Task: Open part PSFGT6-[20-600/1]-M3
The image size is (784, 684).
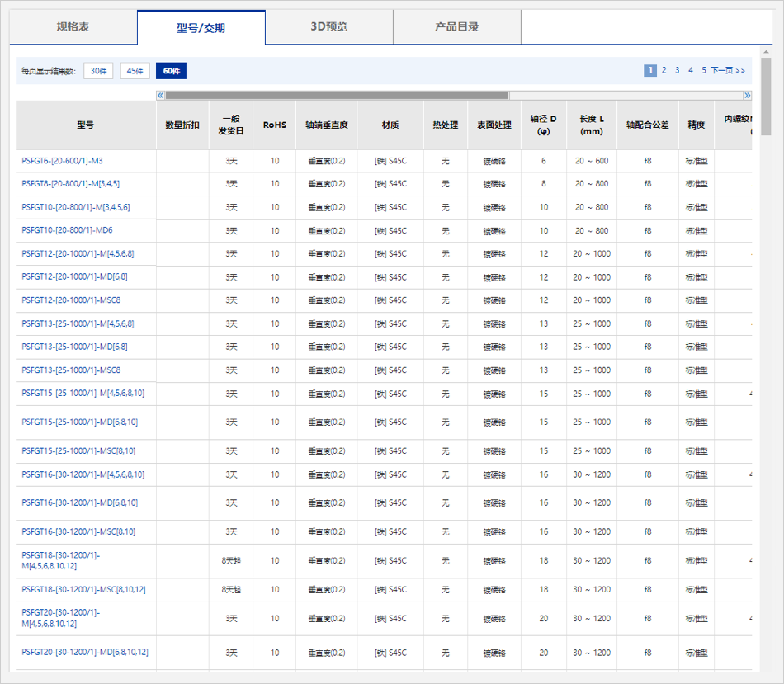Action: point(62,161)
